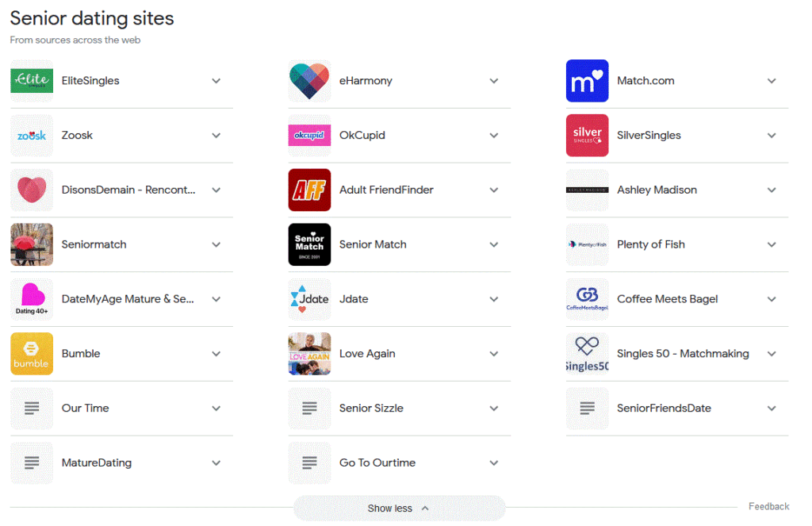812x526 pixels.
Task: Click the Coffee Meets Bagel logo
Action: [587, 299]
